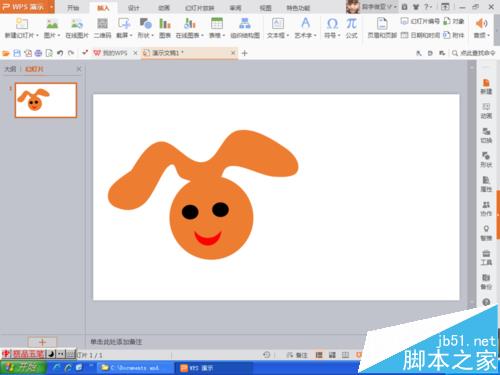Viewport: 500px width, 375px height.
Task: Select slide 1 thumbnail in panel
Action: pos(46,100)
